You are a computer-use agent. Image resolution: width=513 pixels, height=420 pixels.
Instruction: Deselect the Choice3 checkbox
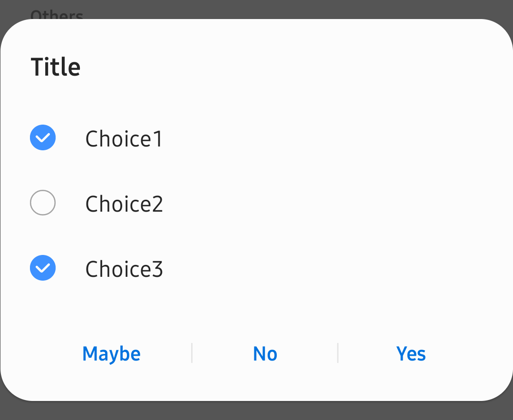click(43, 268)
